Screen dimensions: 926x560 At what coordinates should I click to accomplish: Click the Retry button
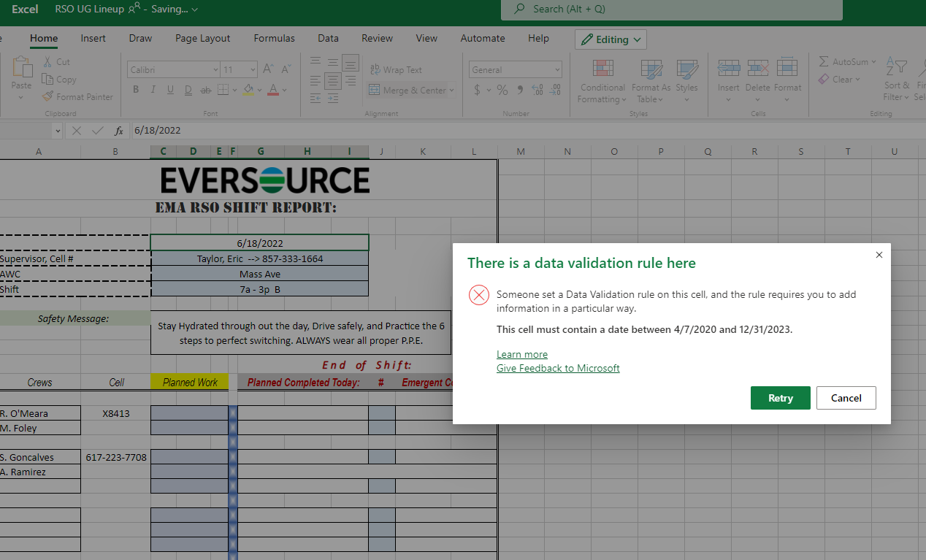(x=780, y=397)
